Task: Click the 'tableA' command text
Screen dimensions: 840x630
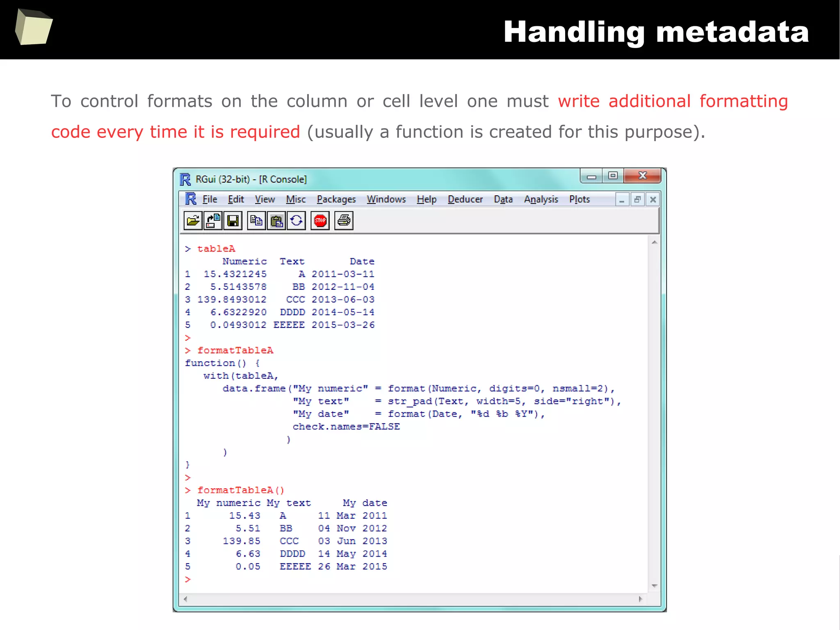Action: [x=216, y=249]
